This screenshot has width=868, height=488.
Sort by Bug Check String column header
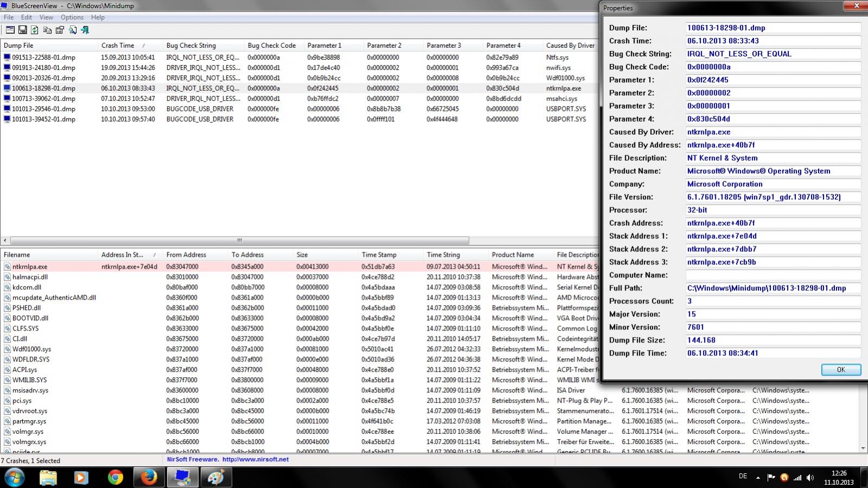click(x=204, y=46)
